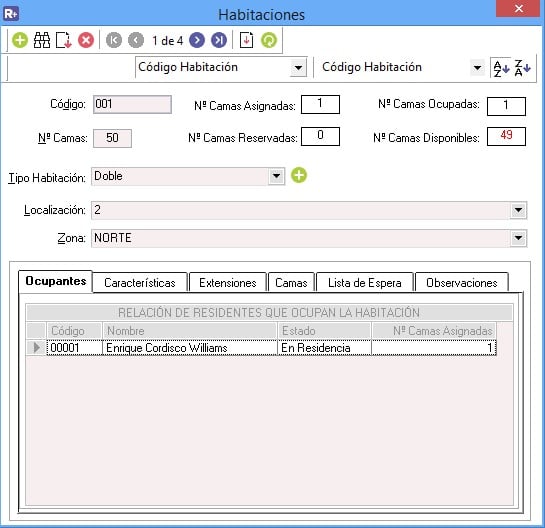Add a new room record with green plus icon
This screenshot has height=528, width=545.
(x=20, y=40)
